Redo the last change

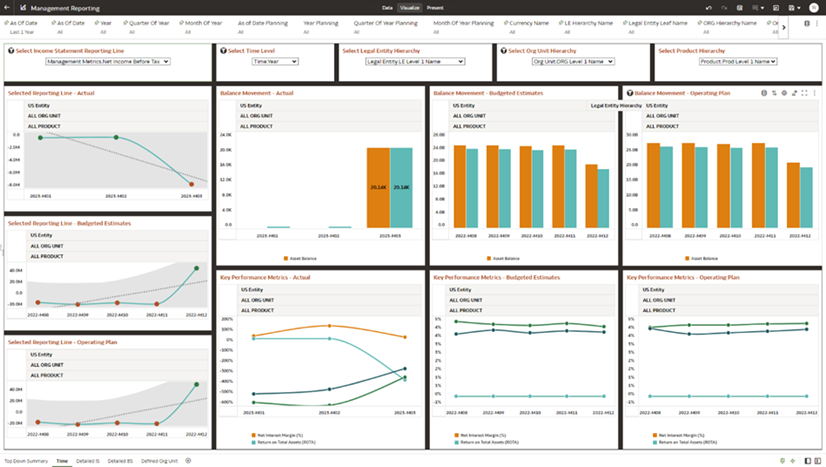724,8
